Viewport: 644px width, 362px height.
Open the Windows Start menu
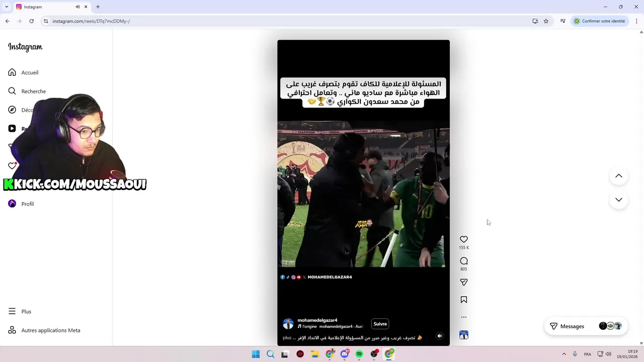256,354
